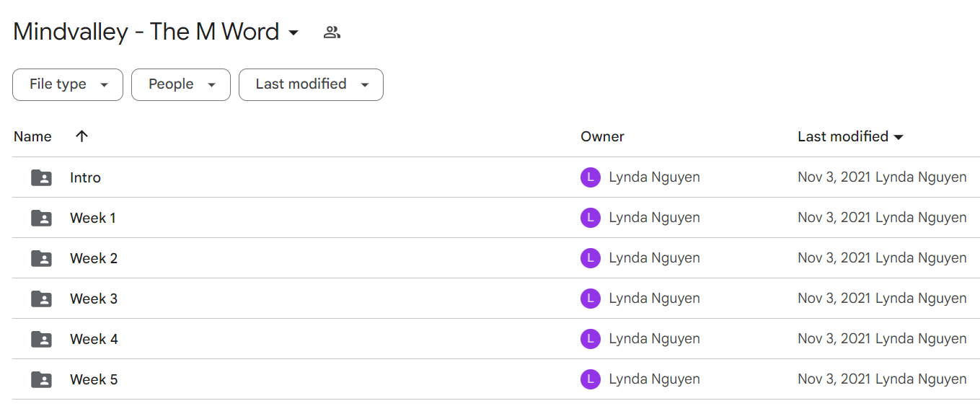Viewport: 980px width, 419px height.
Task: Click the Nov 3, 2021 date in Week 5 row
Action: coord(834,379)
